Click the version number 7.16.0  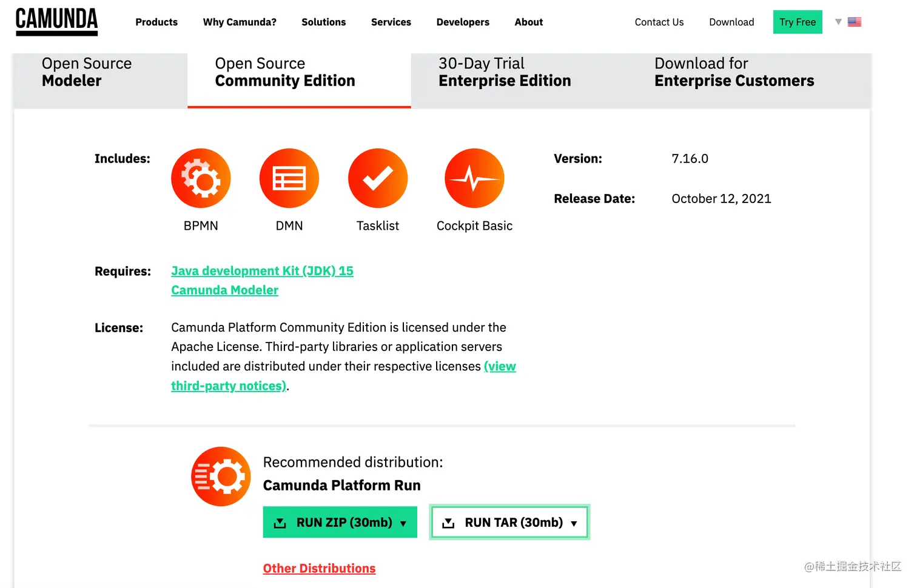(690, 159)
